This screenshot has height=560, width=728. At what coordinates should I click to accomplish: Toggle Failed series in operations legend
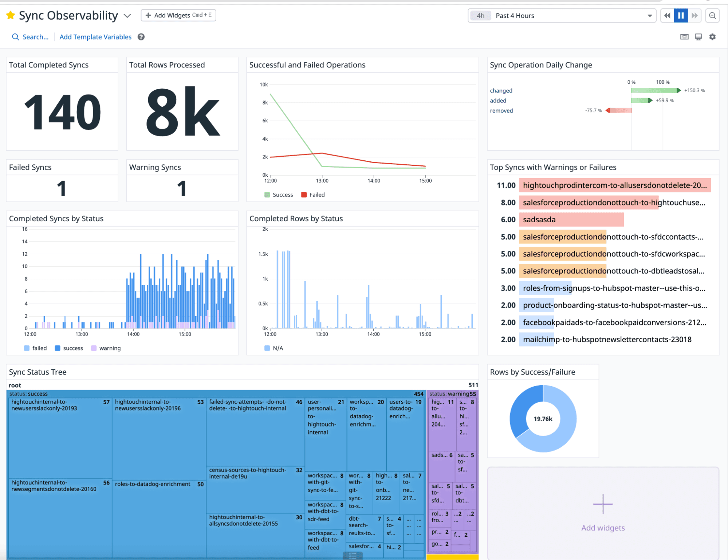pyautogui.click(x=316, y=195)
